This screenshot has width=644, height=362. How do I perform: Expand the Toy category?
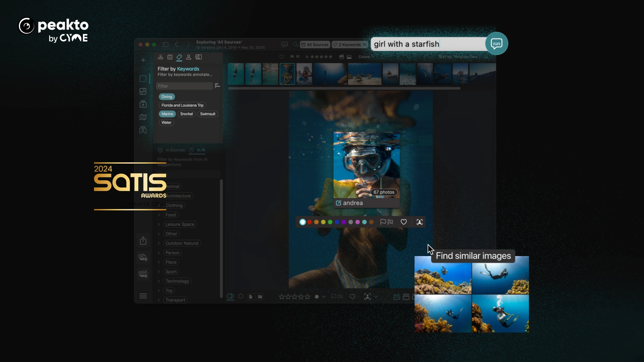[159, 291]
